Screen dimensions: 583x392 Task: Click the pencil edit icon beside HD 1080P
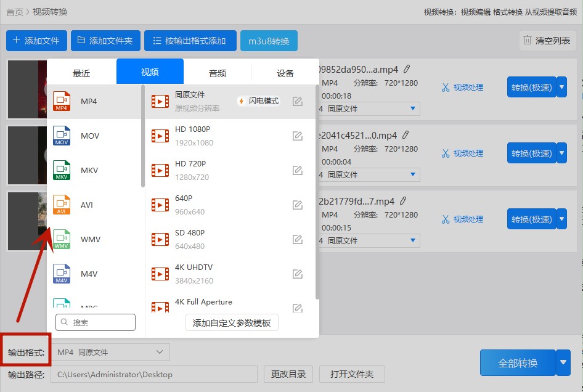click(x=297, y=134)
